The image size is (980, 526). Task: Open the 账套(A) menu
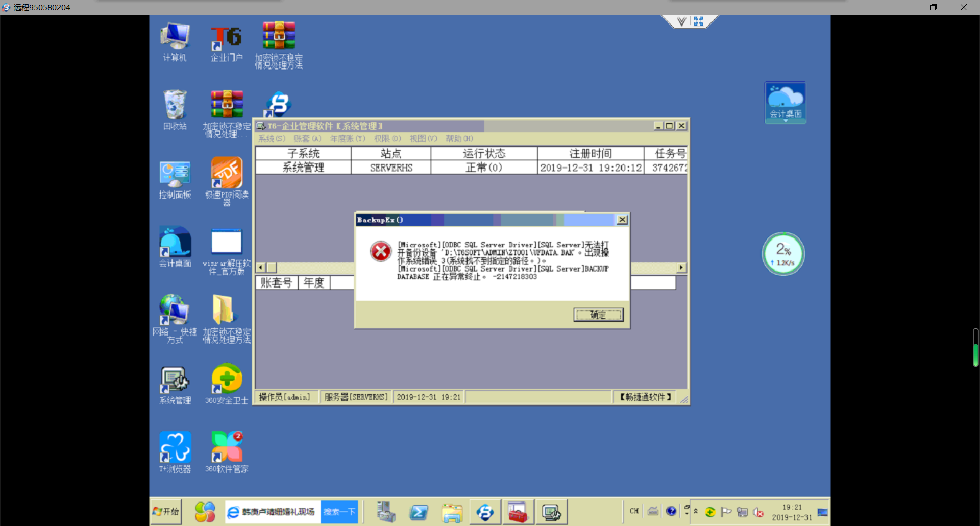307,139
